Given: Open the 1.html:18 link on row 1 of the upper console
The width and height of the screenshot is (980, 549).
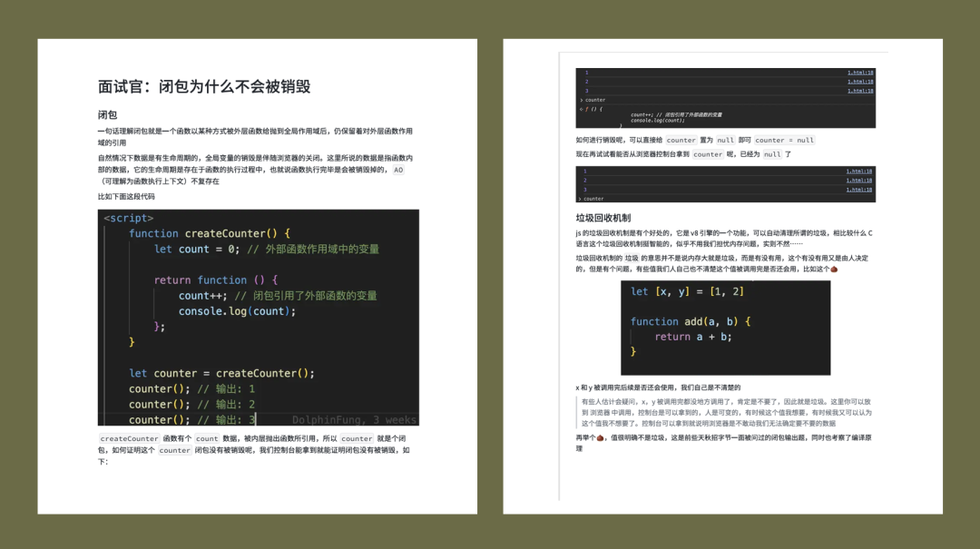Looking at the screenshot, I should click(860, 73).
